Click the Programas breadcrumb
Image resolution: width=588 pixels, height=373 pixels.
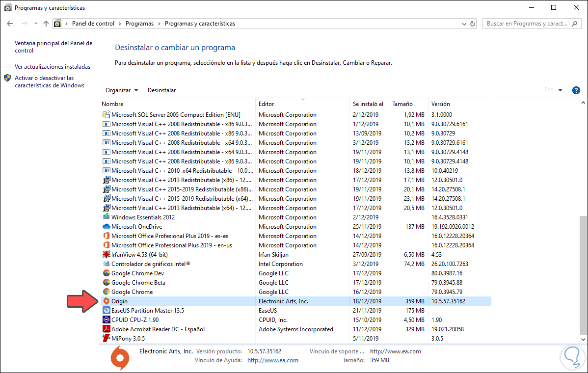[x=139, y=24]
